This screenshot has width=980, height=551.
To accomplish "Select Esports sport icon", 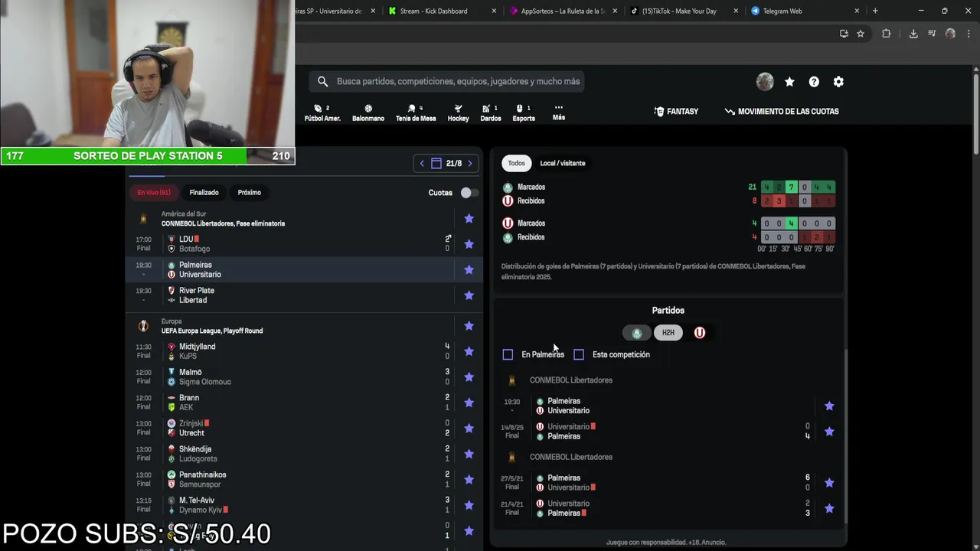I will pyautogui.click(x=524, y=112).
